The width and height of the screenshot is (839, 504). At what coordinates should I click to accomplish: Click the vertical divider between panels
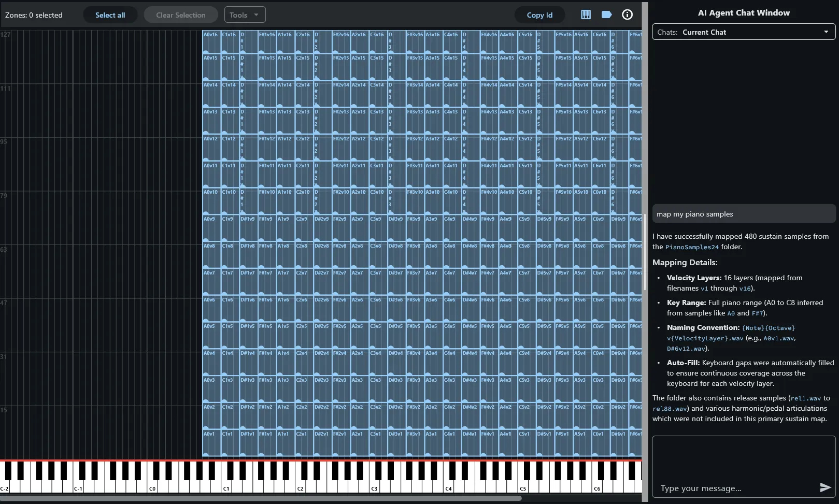645,252
